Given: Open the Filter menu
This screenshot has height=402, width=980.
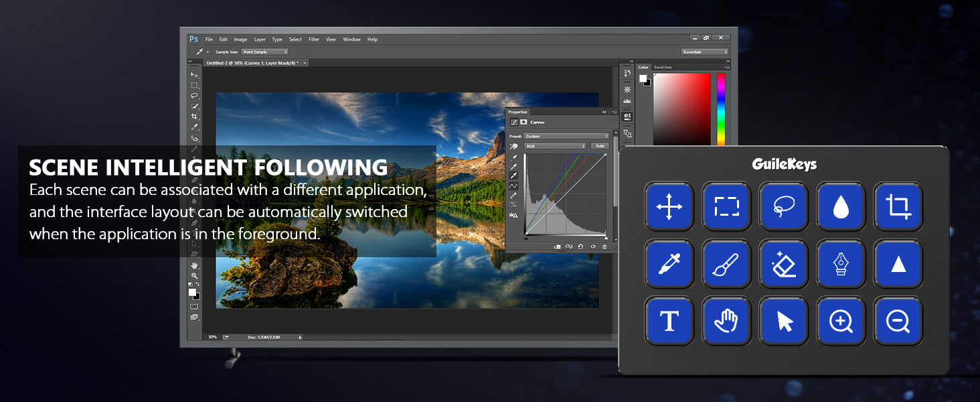Looking at the screenshot, I should (314, 40).
